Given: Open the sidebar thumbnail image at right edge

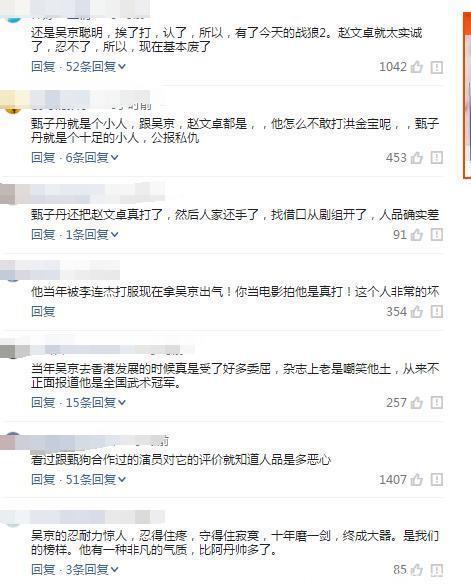Looking at the screenshot, I should pos(467,95).
